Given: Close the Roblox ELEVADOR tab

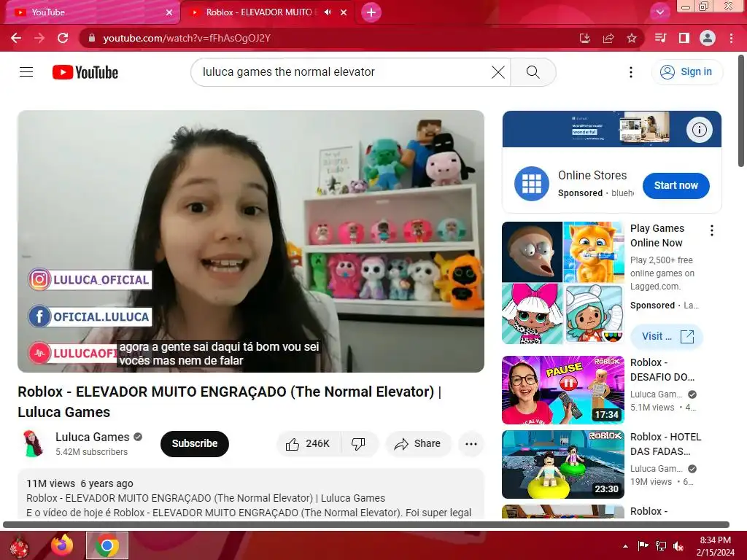Looking at the screenshot, I should coord(344,12).
